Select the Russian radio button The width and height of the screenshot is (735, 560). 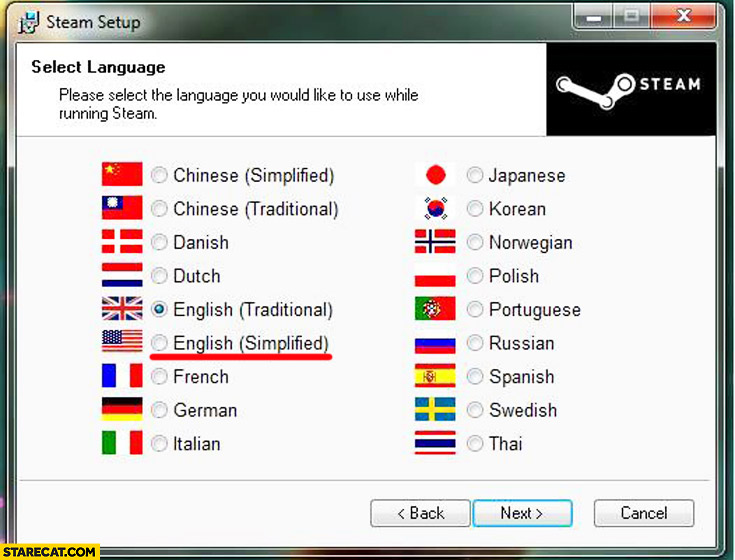(475, 343)
